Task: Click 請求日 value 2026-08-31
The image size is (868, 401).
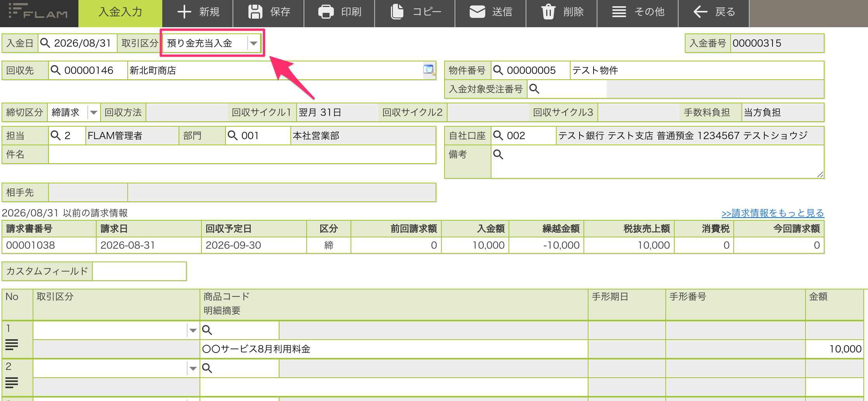Action: tap(128, 245)
